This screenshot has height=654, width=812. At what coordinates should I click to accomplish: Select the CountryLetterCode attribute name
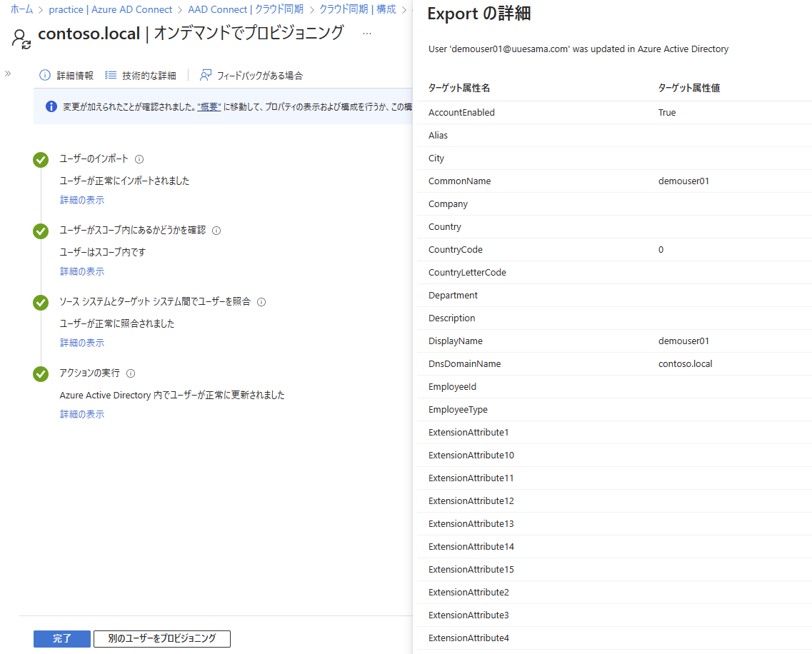(x=467, y=272)
